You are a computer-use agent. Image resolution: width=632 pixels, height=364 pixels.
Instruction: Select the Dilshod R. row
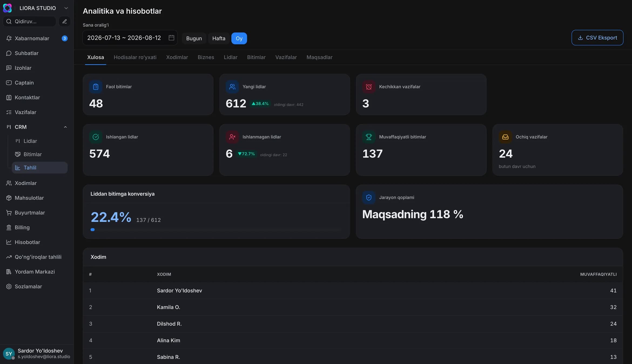point(353,324)
